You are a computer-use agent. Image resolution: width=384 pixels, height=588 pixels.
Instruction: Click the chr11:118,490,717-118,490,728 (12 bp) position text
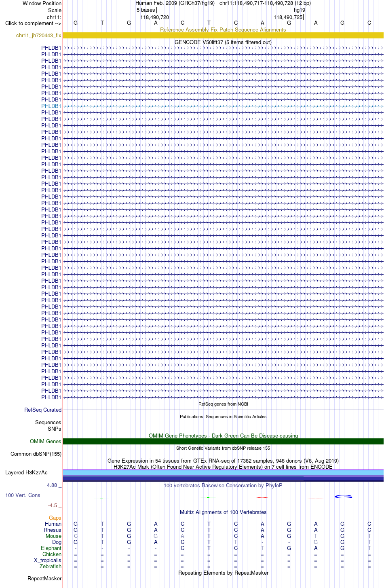tap(265, 3)
